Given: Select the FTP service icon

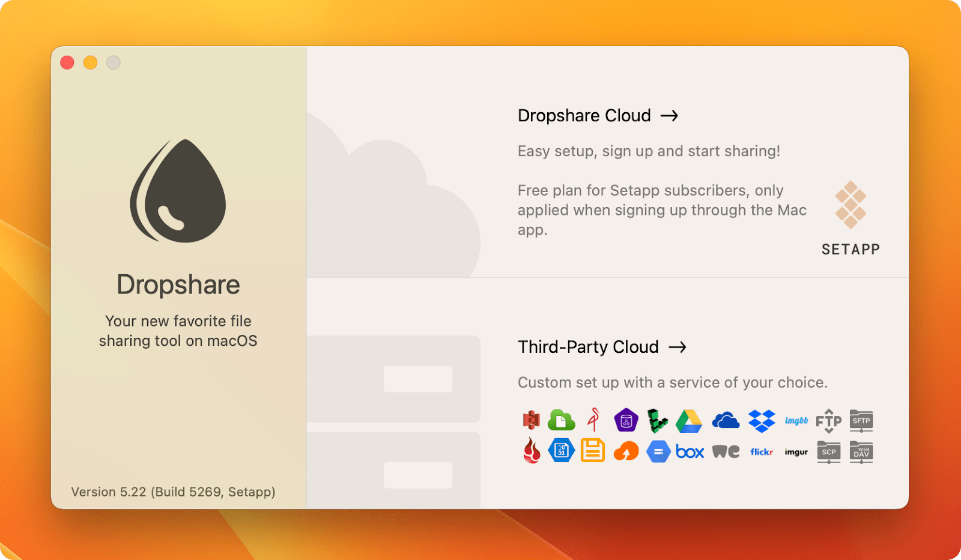Looking at the screenshot, I should (x=829, y=421).
